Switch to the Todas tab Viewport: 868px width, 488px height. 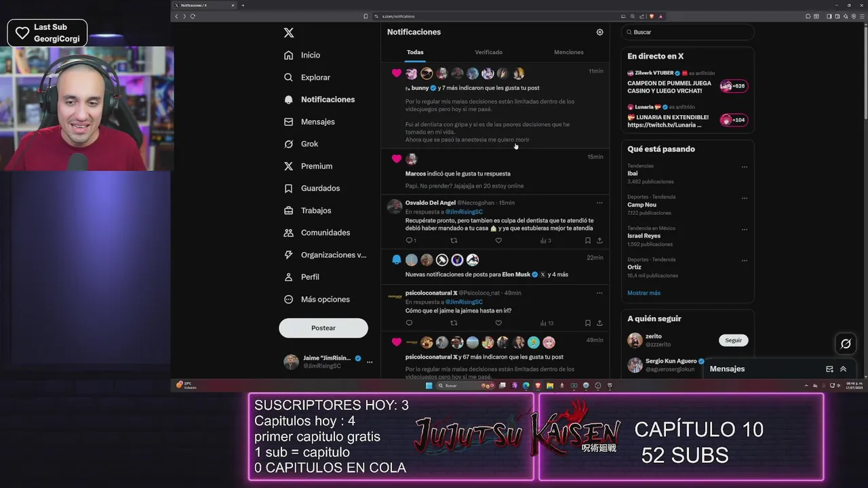coord(415,52)
